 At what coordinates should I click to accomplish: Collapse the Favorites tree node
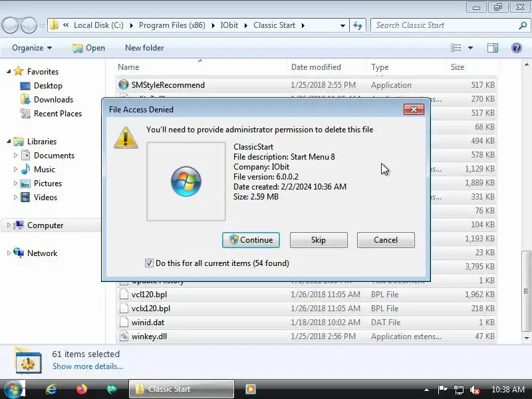(x=9, y=72)
